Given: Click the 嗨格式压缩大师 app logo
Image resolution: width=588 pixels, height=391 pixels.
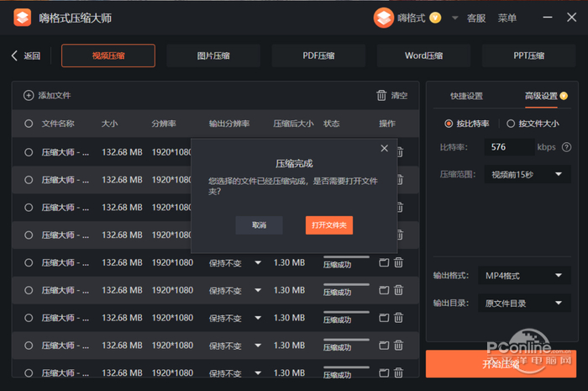Looking at the screenshot, I should 22,18.
